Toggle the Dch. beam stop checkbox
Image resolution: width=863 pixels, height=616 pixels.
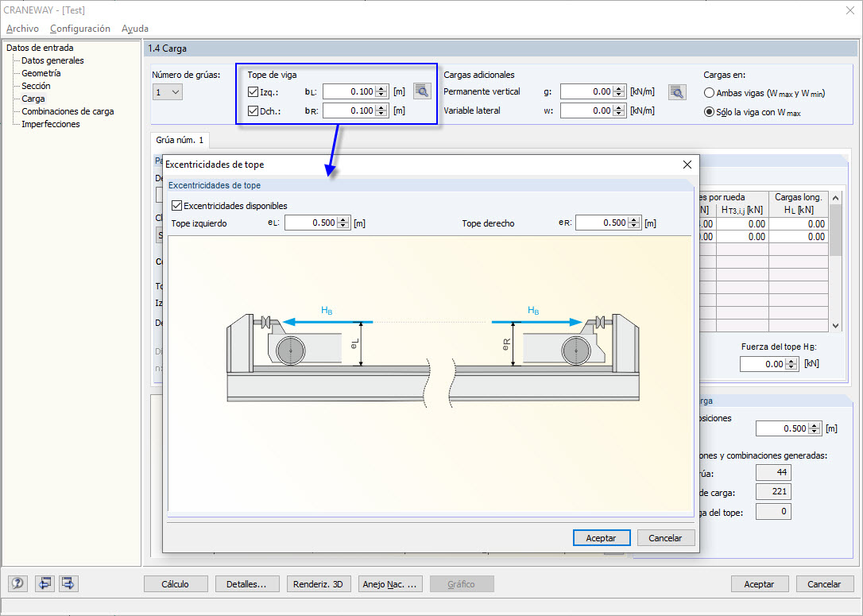[x=253, y=110]
